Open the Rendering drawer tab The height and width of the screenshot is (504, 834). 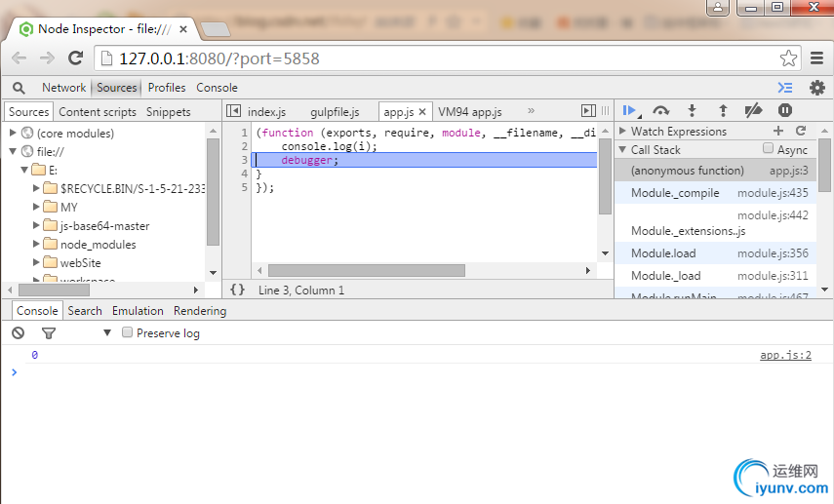(200, 311)
